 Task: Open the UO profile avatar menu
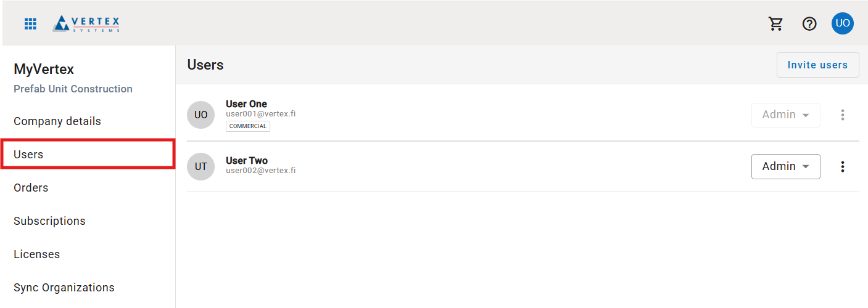click(842, 24)
